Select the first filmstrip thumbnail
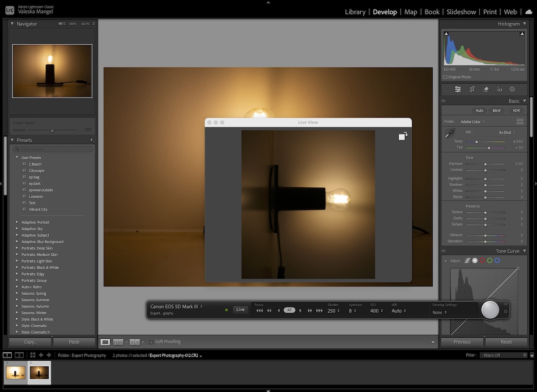Viewport: 537px width, 392px height. pos(16,372)
